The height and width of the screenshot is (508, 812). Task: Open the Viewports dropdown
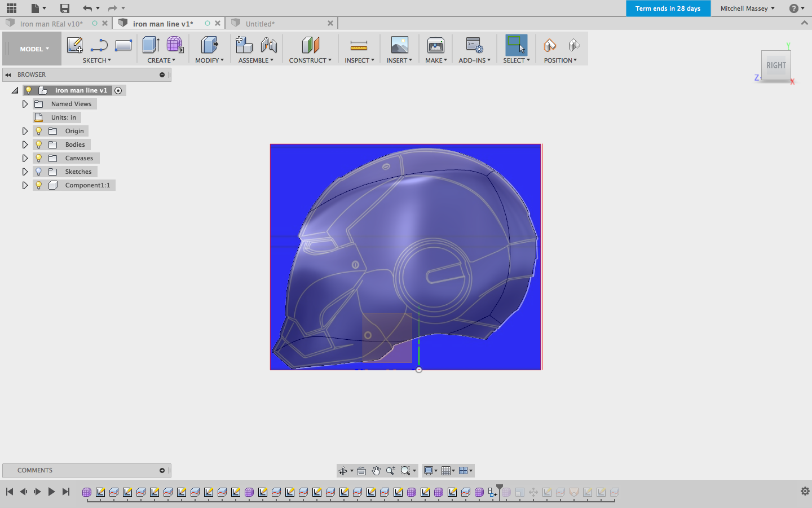point(466,471)
